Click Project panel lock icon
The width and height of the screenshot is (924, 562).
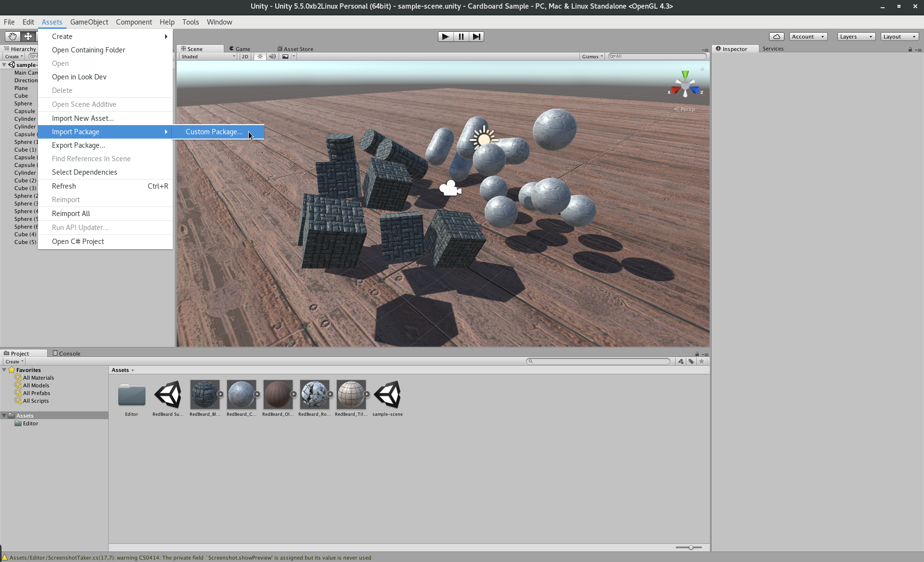click(x=697, y=354)
